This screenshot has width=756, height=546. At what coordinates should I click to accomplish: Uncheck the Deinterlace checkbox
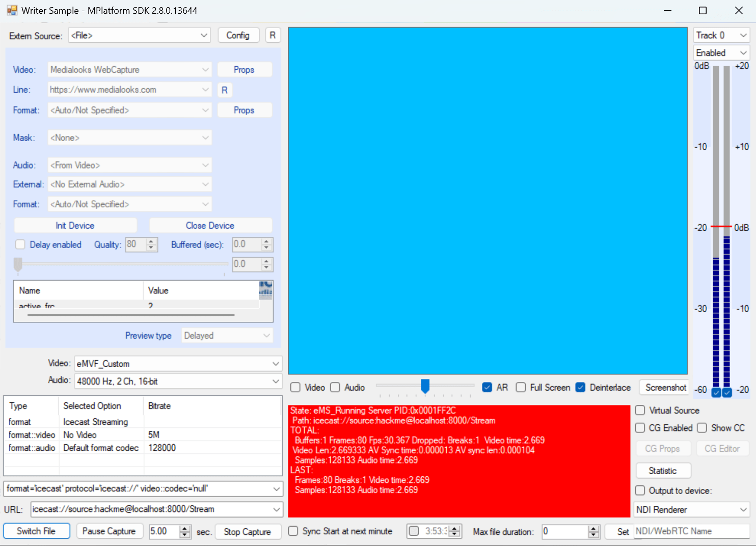(580, 388)
